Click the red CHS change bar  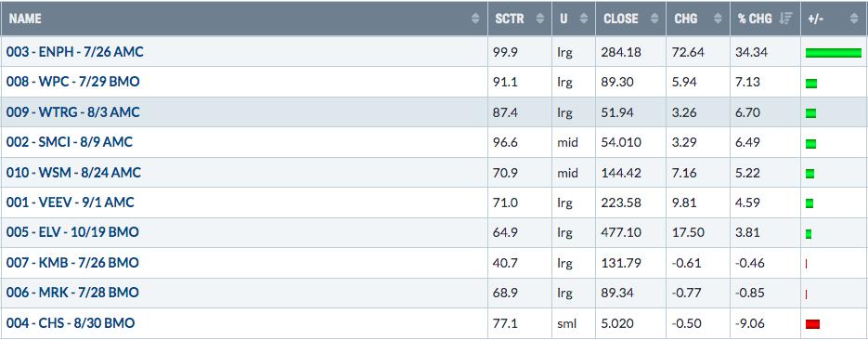point(812,324)
